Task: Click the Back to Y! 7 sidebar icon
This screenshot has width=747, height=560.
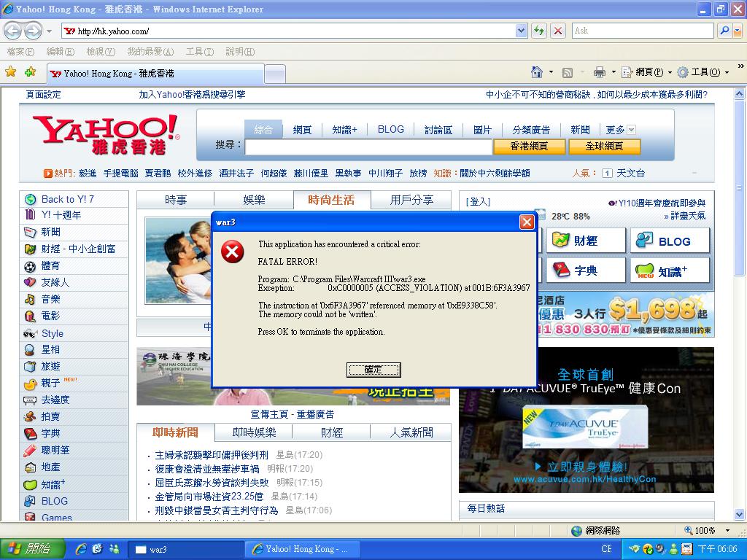Action: (x=31, y=199)
